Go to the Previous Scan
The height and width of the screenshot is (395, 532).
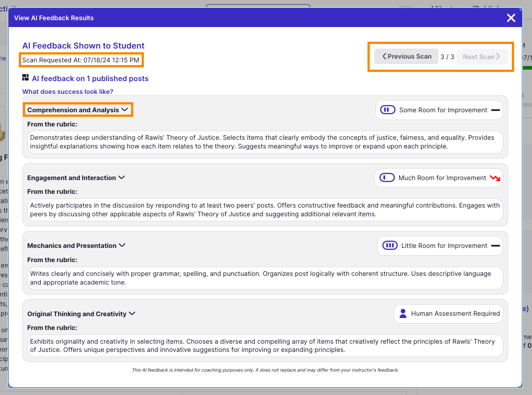click(406, 57)
